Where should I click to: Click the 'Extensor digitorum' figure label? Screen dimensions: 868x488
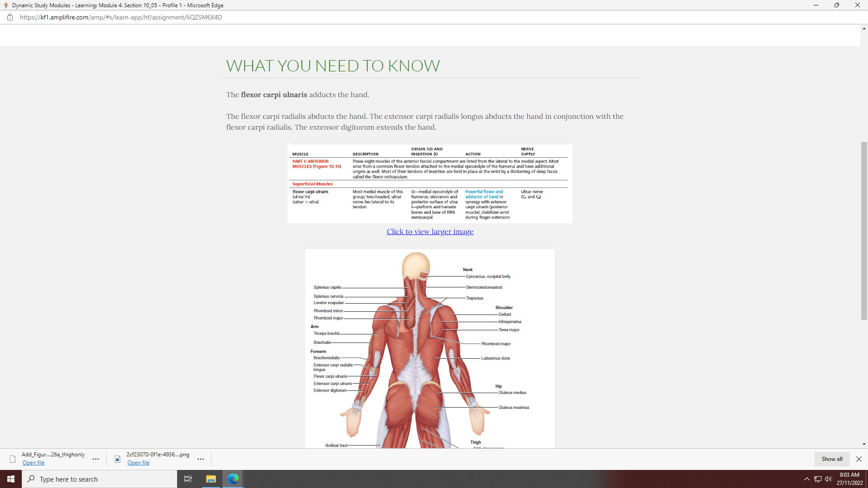pos(330,390)
